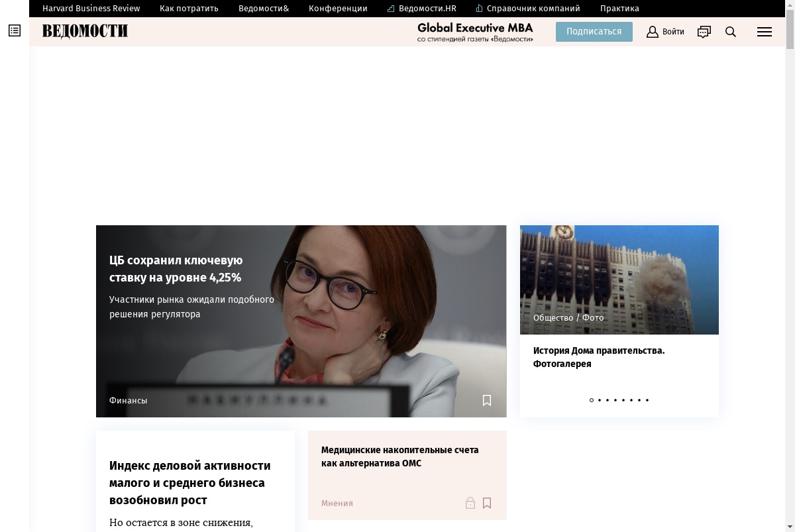Open Индекс деловой активности article
The image size is (795, 532).
[x=190, y=483]
